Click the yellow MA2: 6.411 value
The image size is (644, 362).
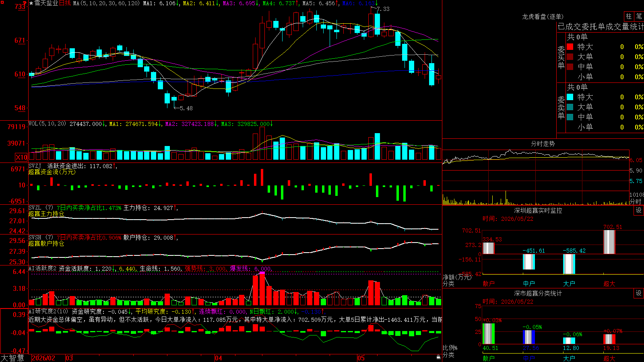pos(201,3)
